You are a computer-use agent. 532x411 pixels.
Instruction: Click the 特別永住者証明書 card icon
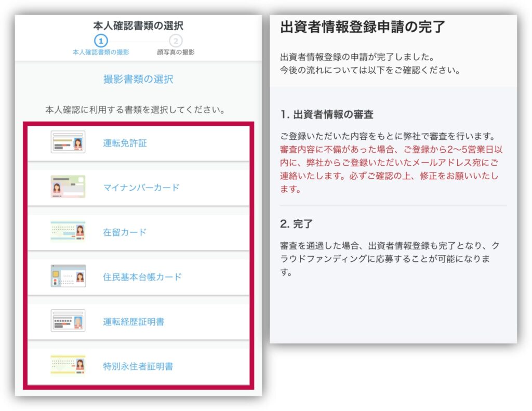(68, 366)
